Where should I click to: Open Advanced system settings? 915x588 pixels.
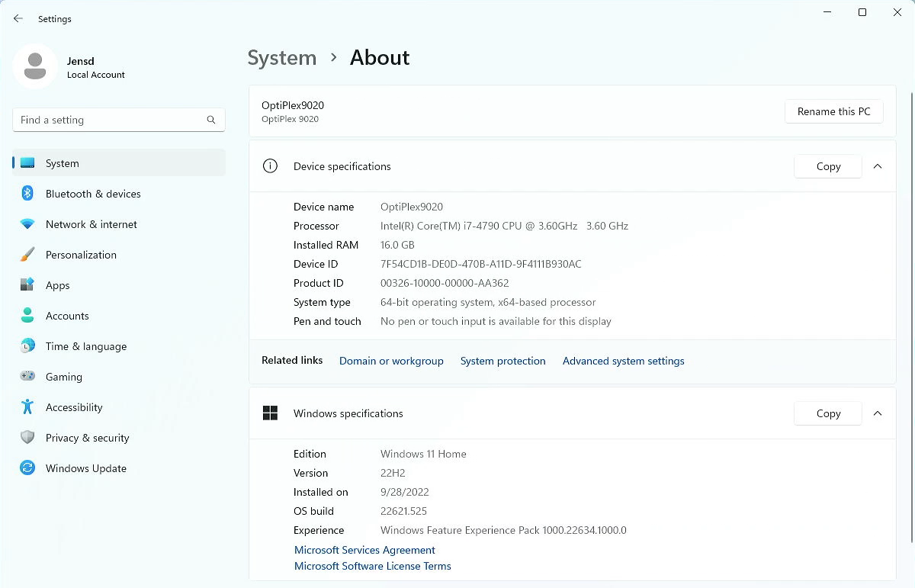point(623,361)
